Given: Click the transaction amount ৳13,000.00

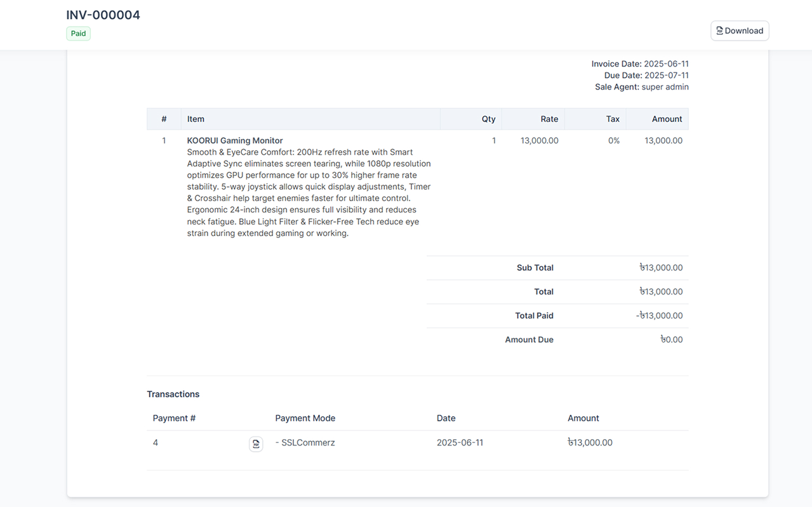Looking at the screenshot, I should (x=590, y=442).
